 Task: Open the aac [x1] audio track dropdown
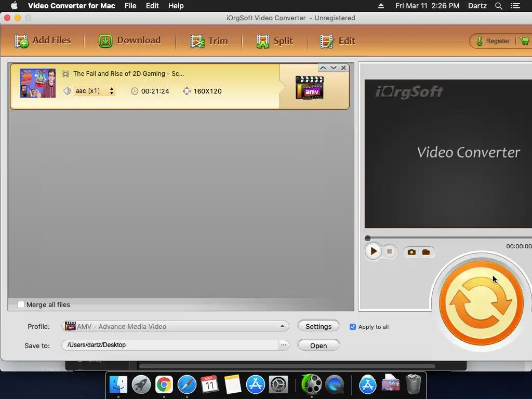[x=95, y=91]
